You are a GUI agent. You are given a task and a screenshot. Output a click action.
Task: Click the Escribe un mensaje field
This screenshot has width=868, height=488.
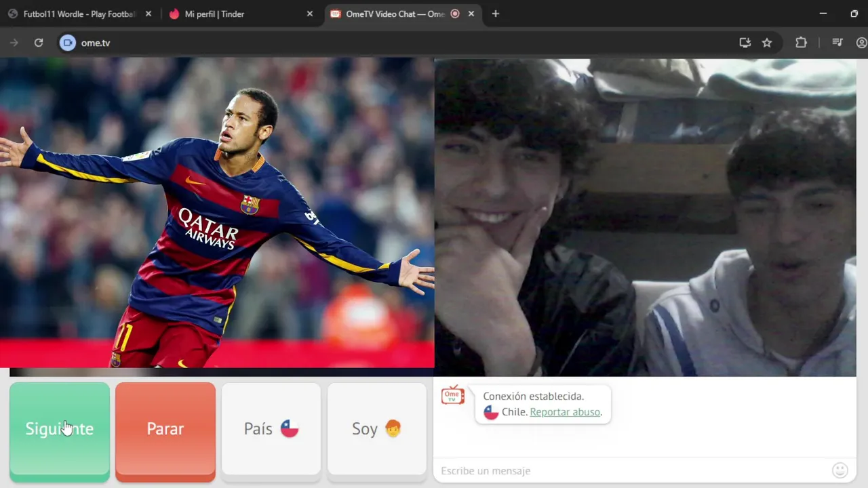(x=631, y=470)
